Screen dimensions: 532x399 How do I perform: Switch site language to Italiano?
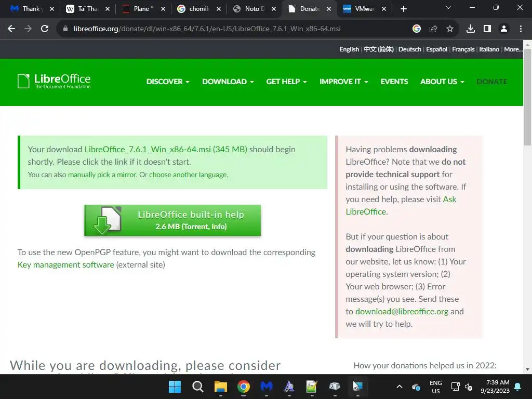tap(489, 49)
